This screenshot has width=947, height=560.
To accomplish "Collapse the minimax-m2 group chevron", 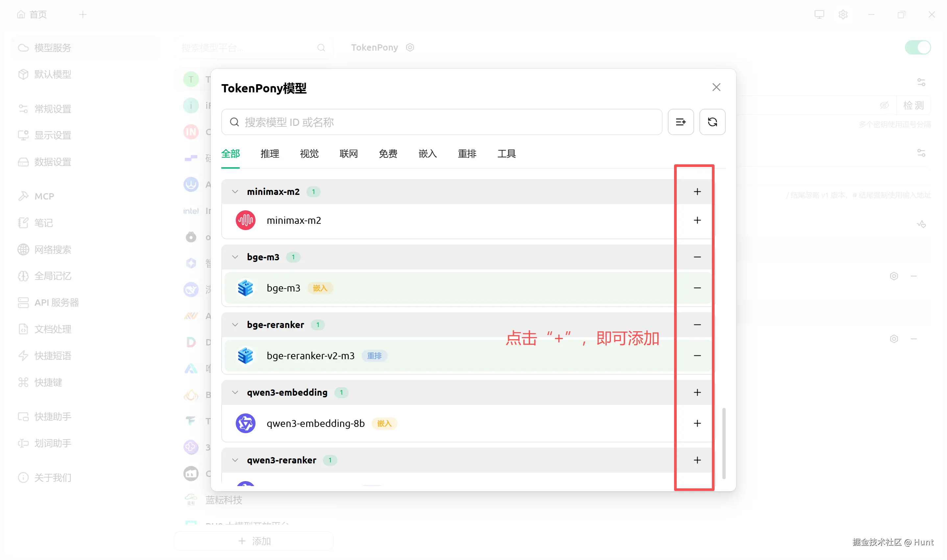I will (235, 192).
